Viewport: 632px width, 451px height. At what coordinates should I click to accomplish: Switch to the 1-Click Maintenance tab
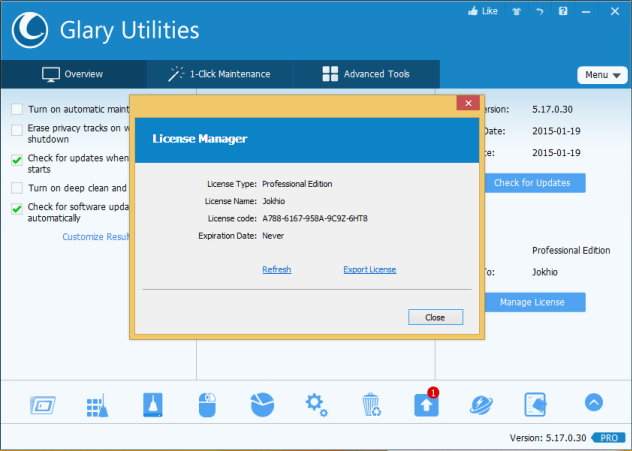pyautogui.click(x=220, y=74)
